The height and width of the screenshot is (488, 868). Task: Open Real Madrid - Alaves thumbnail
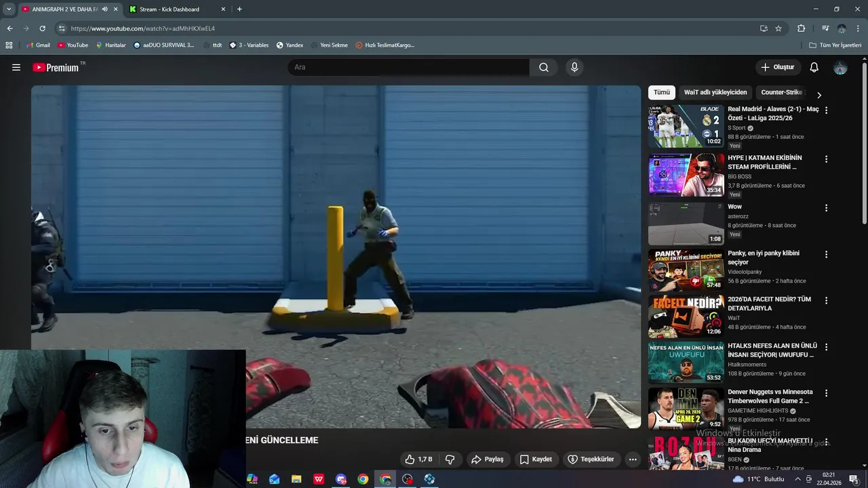coord(686,125)
